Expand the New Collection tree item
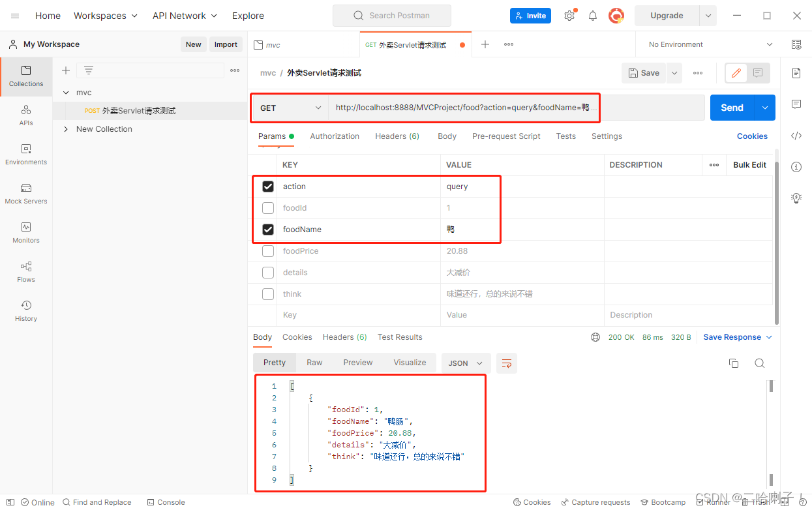Viewport: 812px width, 510px height. pyautogui.click(x=66, y=129)
